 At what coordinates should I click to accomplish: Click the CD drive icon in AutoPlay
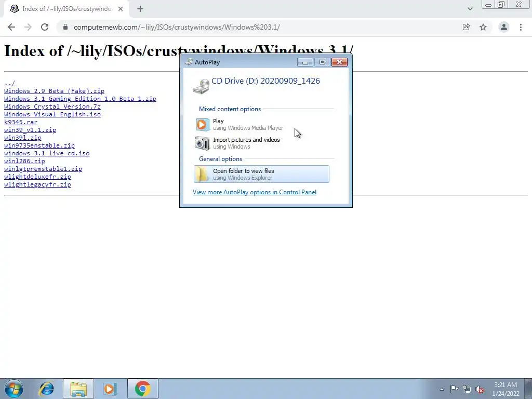[201, 86]
